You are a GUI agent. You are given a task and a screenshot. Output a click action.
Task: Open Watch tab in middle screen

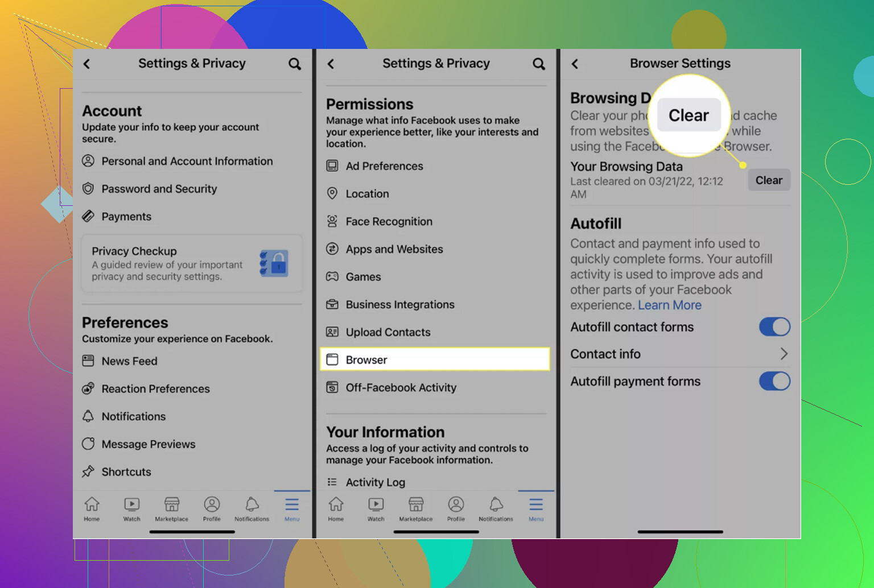[x=376, y=509]
